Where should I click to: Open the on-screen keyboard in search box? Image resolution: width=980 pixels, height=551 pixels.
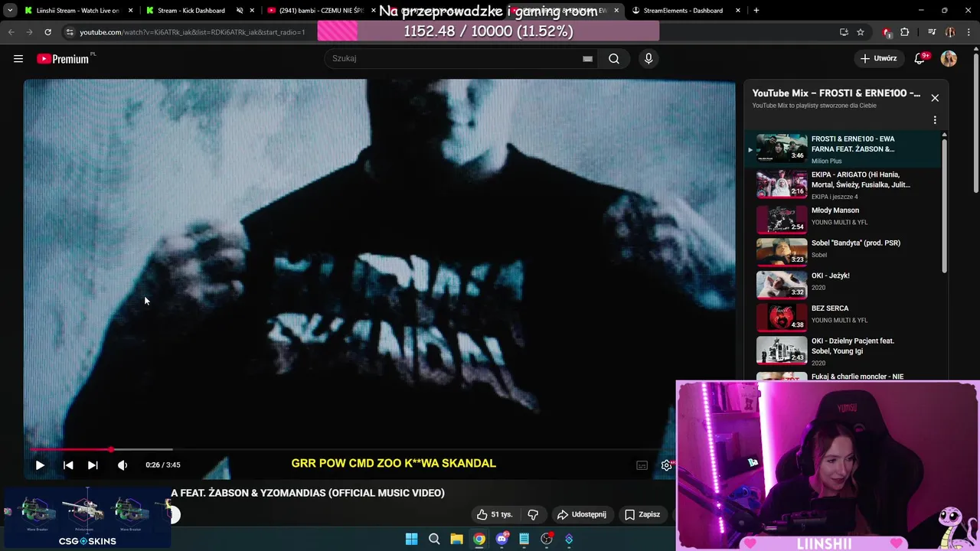click(587, 58)
